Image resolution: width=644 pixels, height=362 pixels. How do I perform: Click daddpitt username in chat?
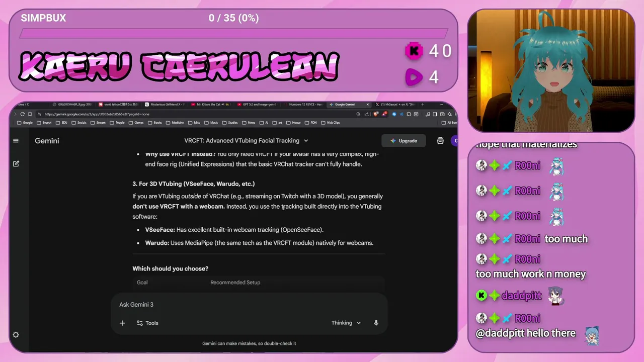point(521,296)
